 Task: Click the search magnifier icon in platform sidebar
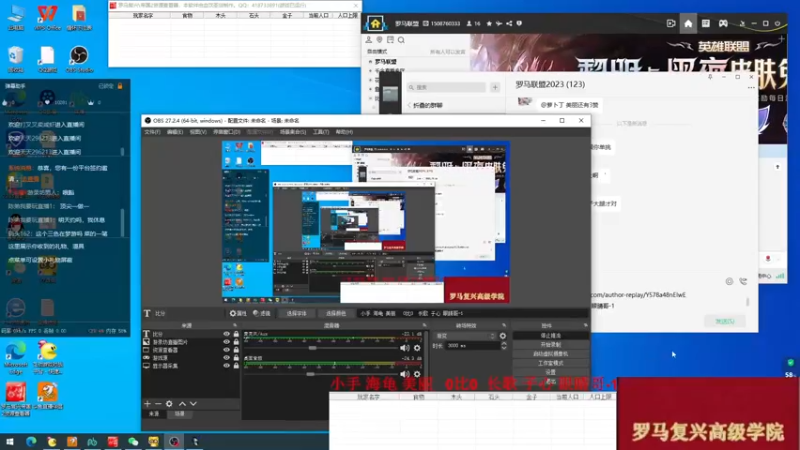(x=402, y=40)
